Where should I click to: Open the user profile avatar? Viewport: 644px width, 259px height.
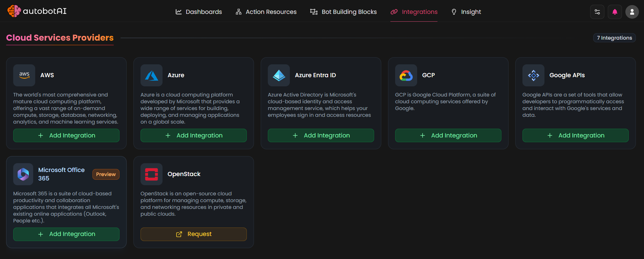coord(632,12)
